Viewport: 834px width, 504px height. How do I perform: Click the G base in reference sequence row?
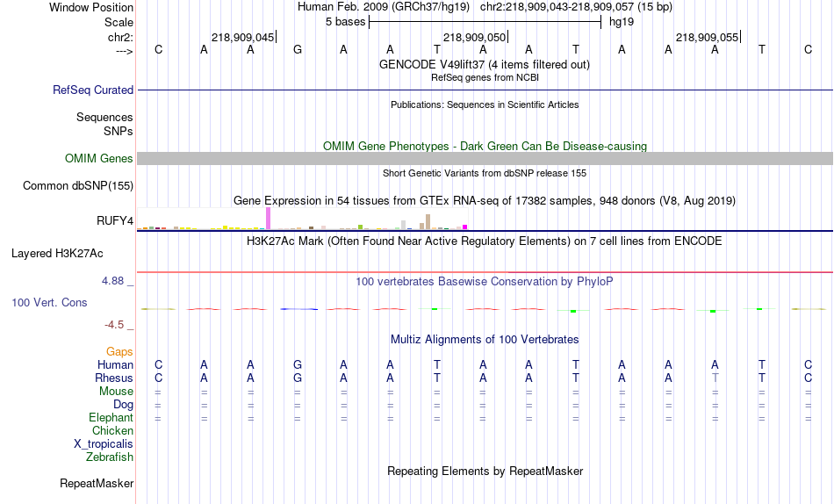(298, 49)
